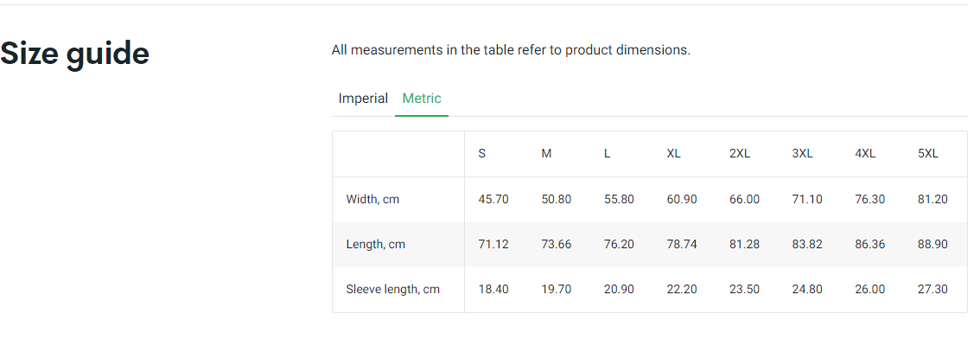The height and width of the screenshot is (346, 980).
Task: Click the 88.90 length value for 5XL
Action: (932, 245)
